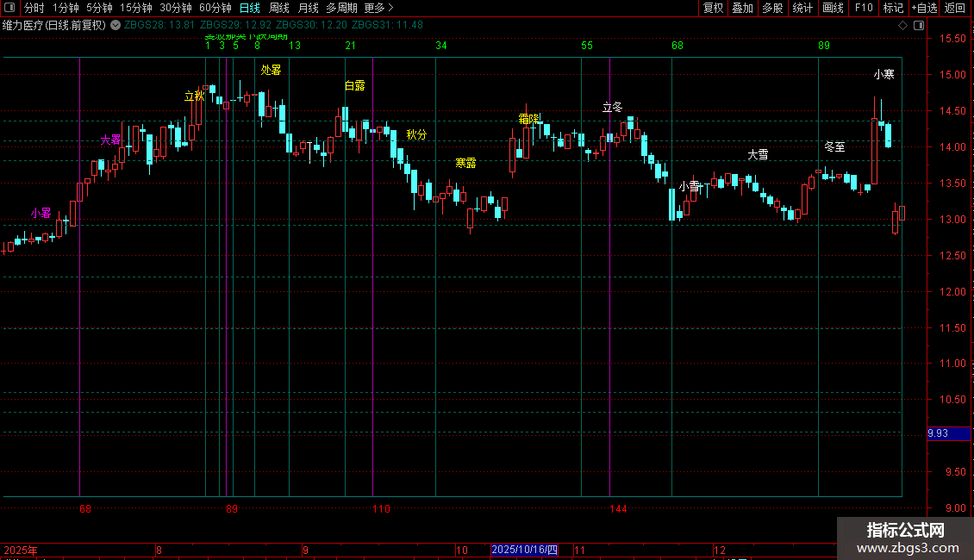Click the 15.00 price axis label
The image size is (974, 560).
point(952,74)
